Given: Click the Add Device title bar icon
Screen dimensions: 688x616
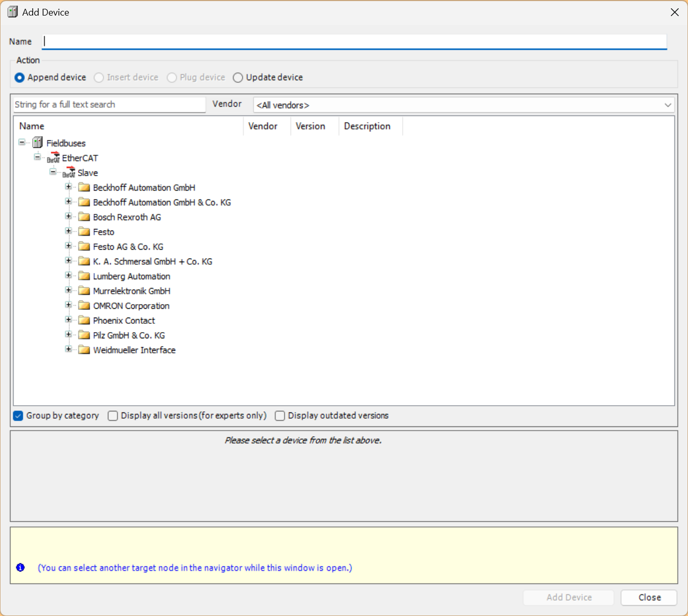Looking at the screenshot, I should pos(12,12).
